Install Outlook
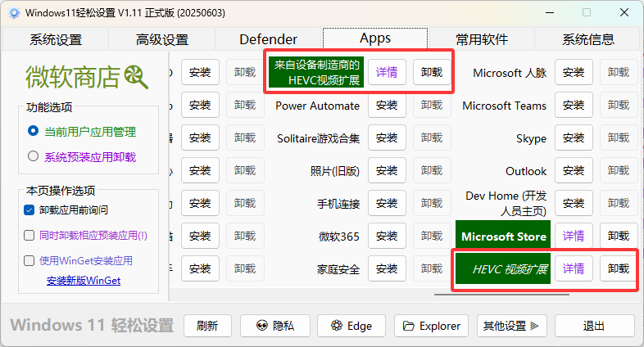The height and width of the screenshot is (347, 644). (574, 170)
